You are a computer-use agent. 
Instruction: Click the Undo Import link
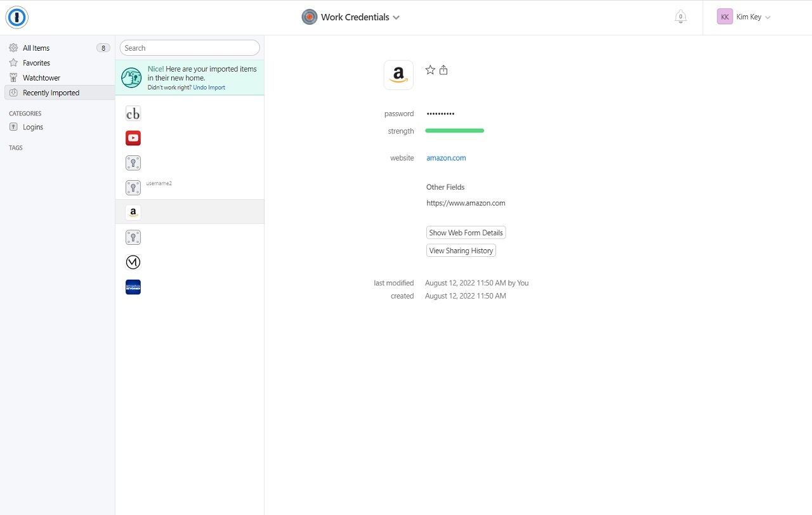[x=209, y=88]
